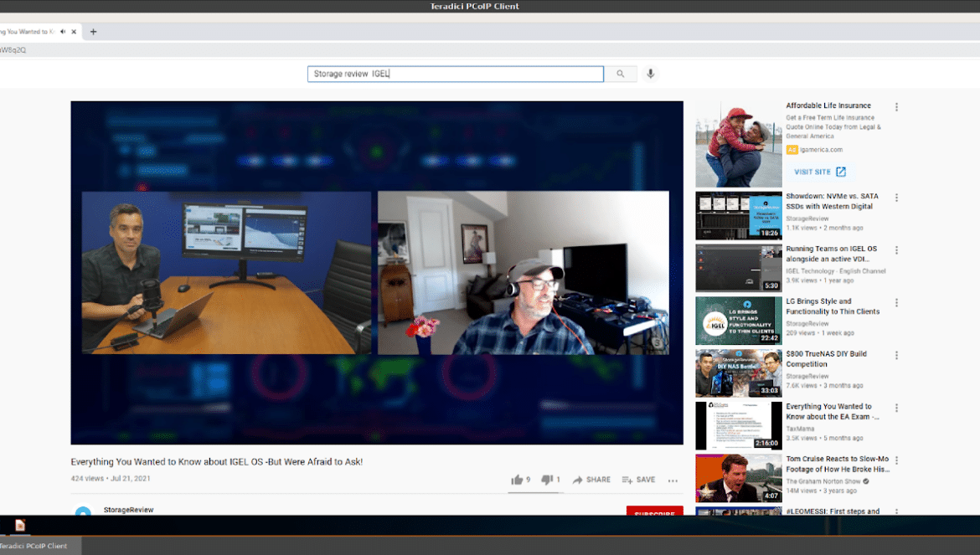Image resolution: width=980 pixels, height=555 pixels.
Task: Open the Affordable Life Insurance ad thumbnail
Action: 739,144
